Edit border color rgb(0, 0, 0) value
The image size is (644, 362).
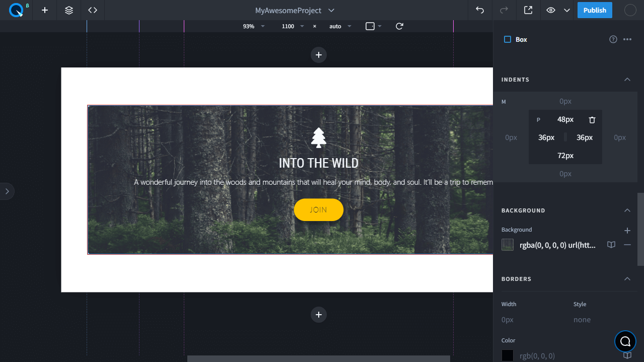537,355
